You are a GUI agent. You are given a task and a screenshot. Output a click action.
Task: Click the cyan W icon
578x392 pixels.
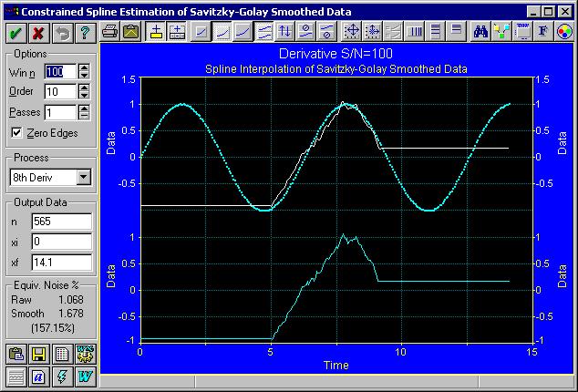(85, 377)
